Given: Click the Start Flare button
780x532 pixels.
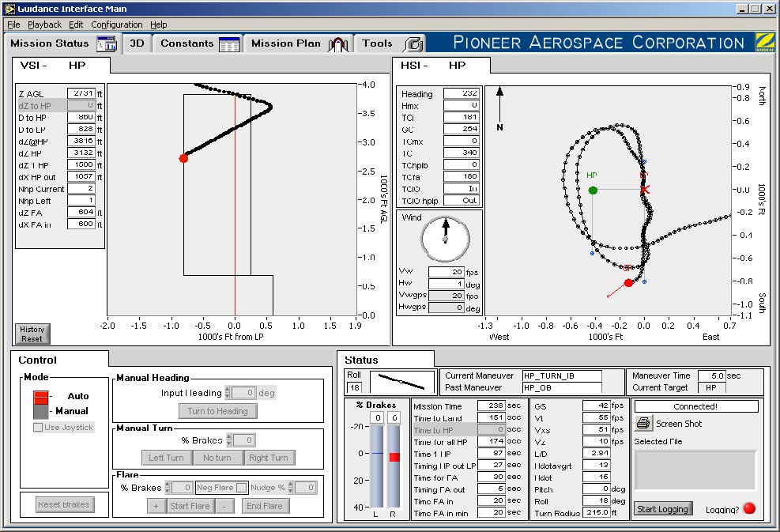Looking at the screenshot, I should (x=190, y=506).
